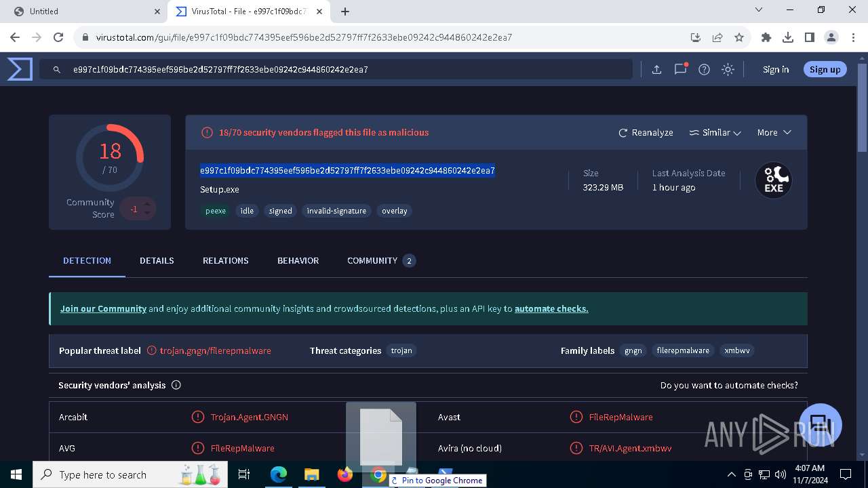Toggle the light/dark theme sun icon
The width and height of the screenshot is (868, 488).
(x=728, y=69)
